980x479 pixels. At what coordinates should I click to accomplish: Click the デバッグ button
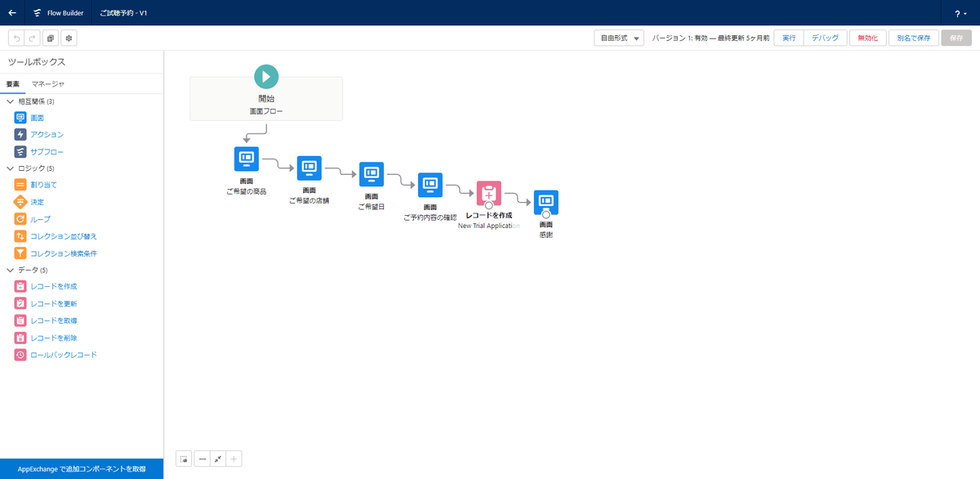point(824,38)
